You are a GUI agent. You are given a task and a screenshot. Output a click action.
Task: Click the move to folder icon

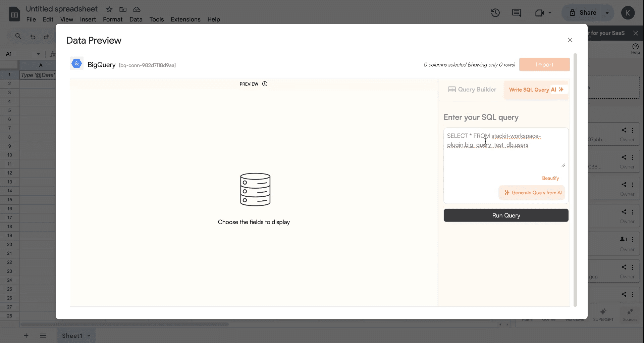[x=123, y=9]
